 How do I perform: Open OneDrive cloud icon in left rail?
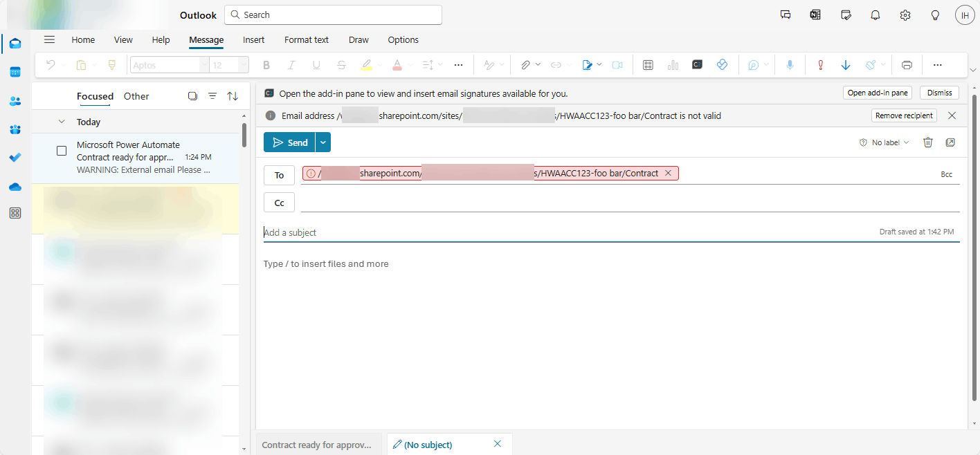click(x=15, y=187)
